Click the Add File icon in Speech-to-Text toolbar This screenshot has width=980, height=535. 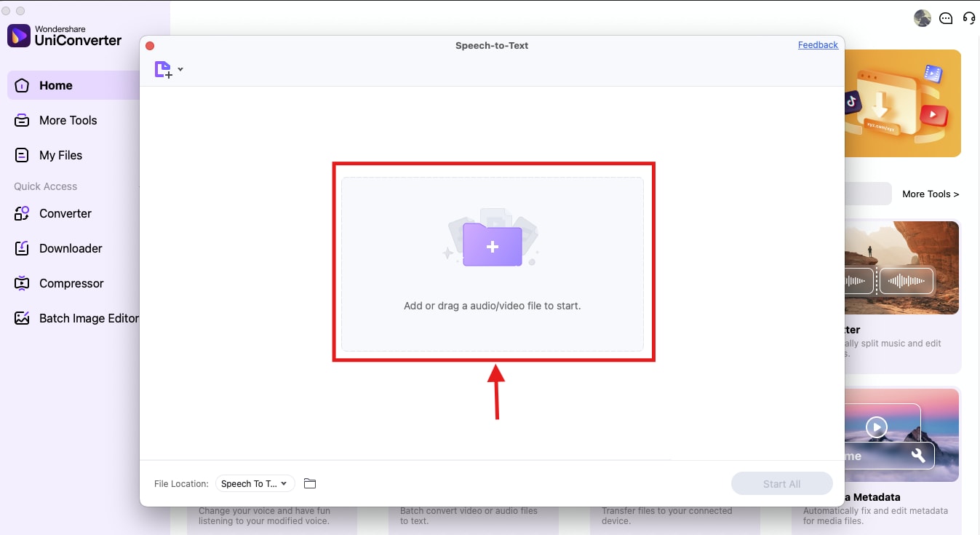click(163, 70)
